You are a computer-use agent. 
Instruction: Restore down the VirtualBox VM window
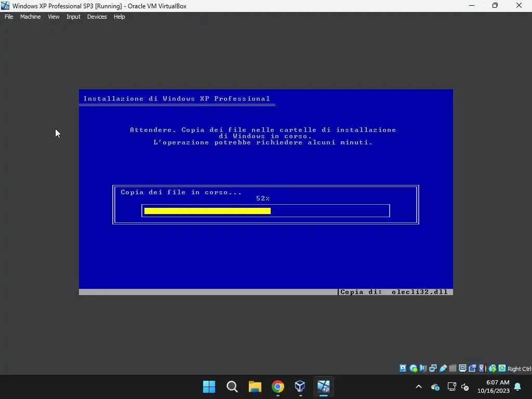point(495,6)
